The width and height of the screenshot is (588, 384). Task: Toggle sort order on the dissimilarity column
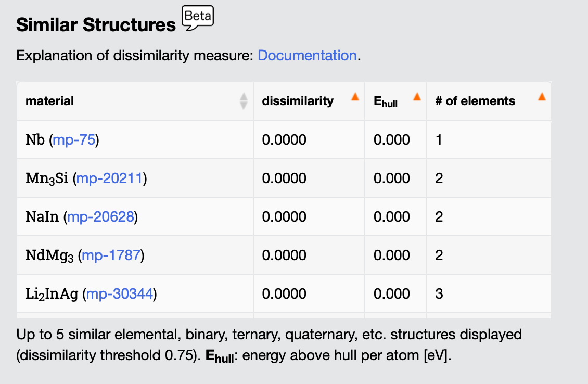[x=298, y=101]
